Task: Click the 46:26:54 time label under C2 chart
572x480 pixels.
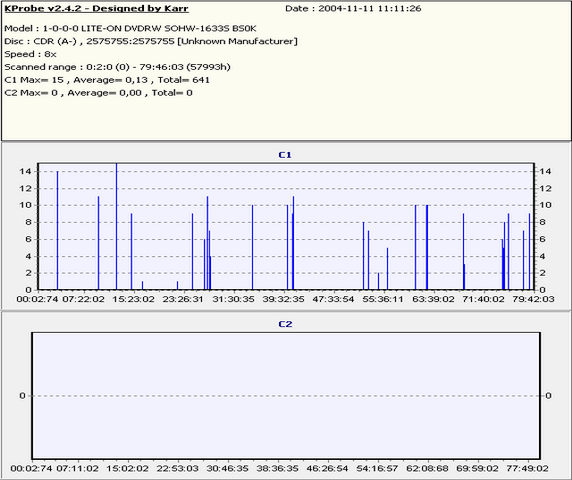Action: click(327, 468)
